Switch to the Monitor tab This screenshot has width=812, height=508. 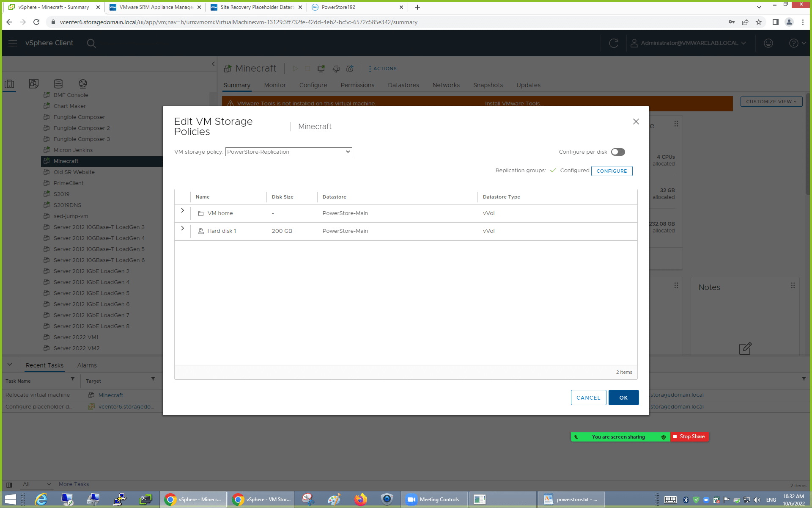275,85
